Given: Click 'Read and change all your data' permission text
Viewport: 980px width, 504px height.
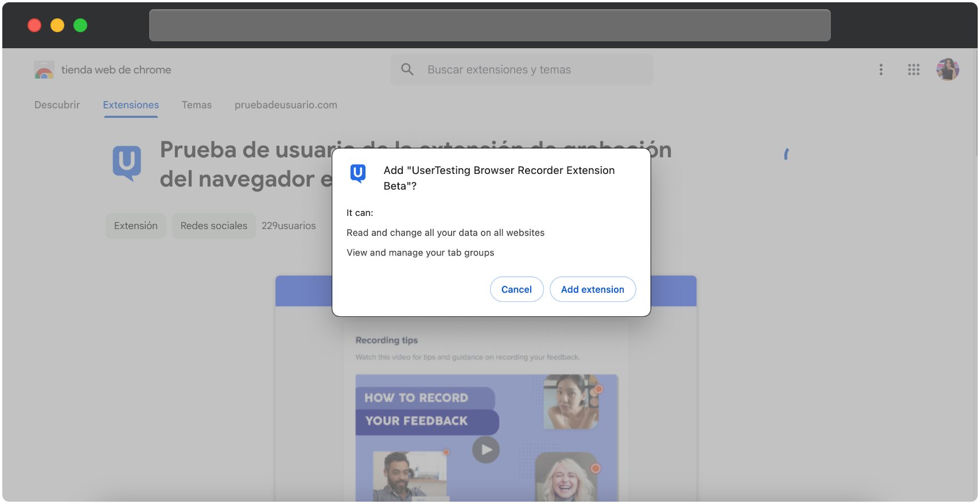Looking at the screenshot, I should (x=445, y=232).
